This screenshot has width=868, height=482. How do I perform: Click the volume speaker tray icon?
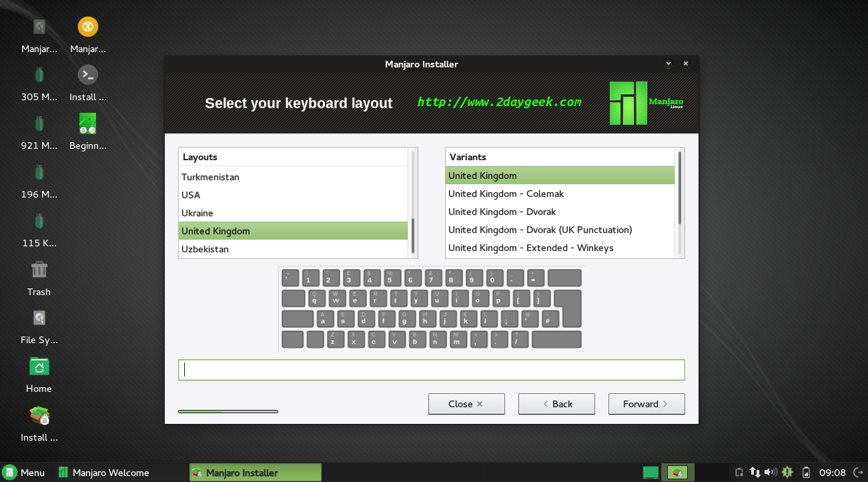(x=771, y=473)
